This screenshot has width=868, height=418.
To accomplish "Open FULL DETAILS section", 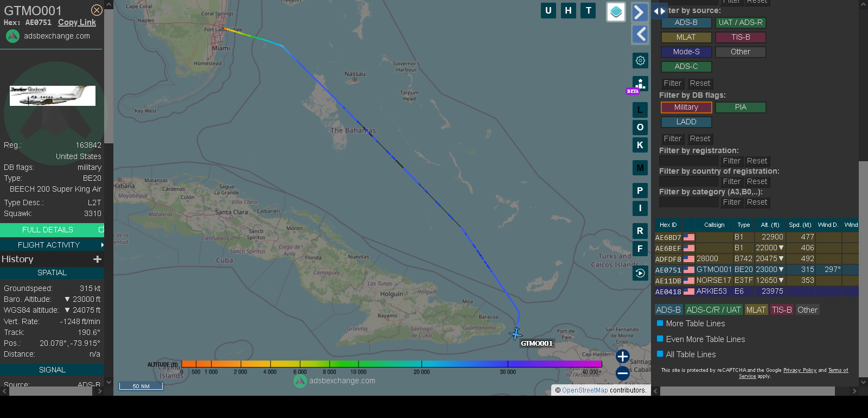I will (x=52, y=230).
